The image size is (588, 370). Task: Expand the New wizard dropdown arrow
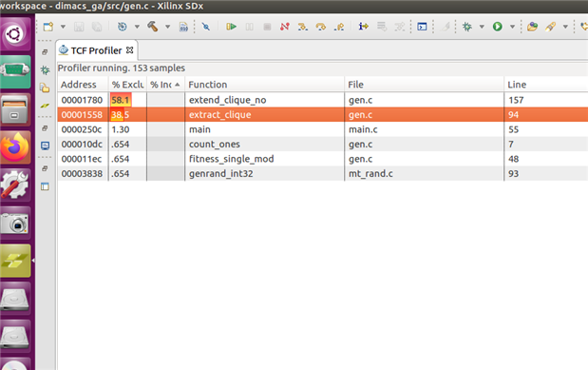point(63,27)
